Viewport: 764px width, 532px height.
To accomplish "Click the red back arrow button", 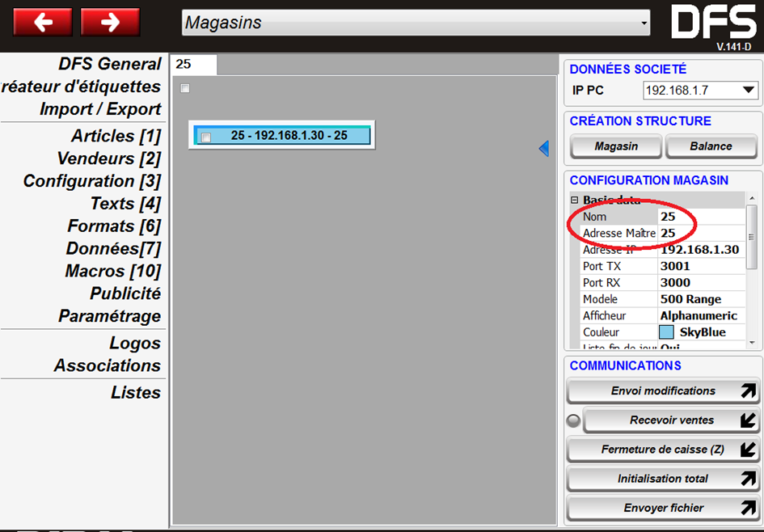I will coord(42,22).
